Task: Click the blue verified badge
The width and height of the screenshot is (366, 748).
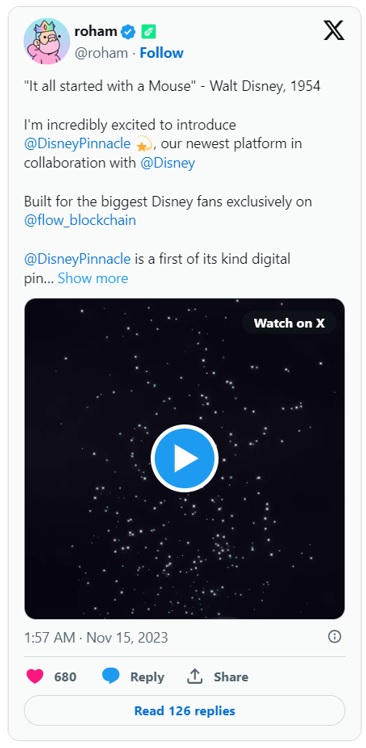Action: pos(128,32)
